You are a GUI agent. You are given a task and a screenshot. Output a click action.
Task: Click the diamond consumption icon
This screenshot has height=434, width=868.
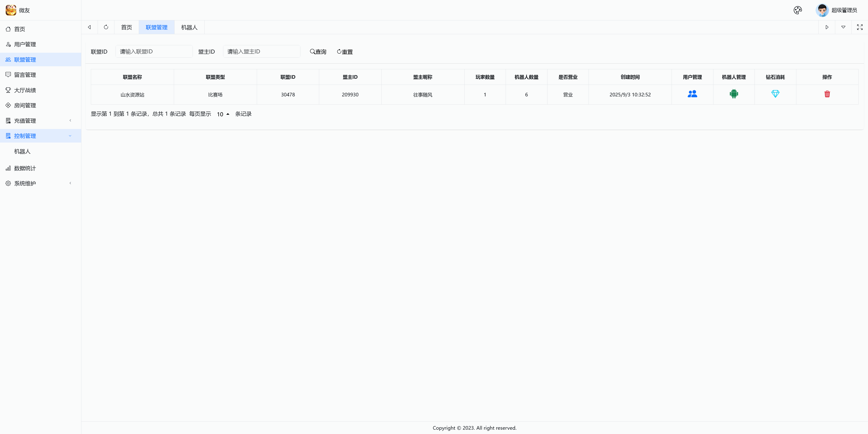click(775, 94)
